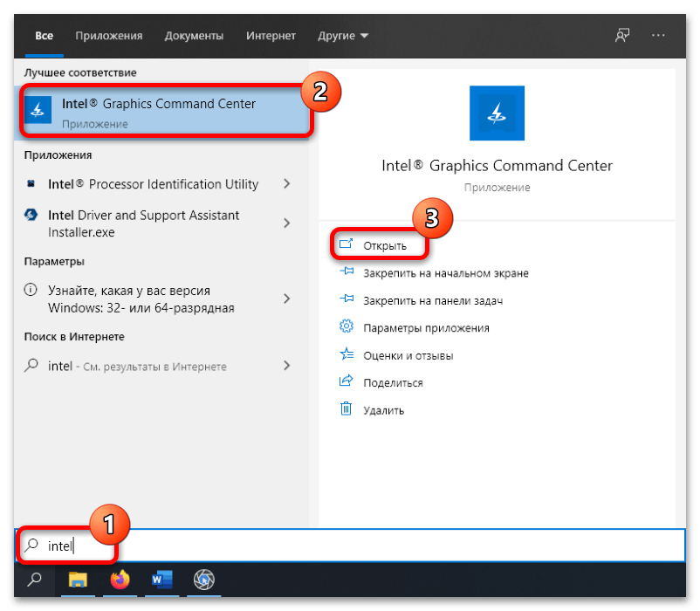700x611 pixels.
Task: Switch to the Приложения tab
Action: click(108, 36)
